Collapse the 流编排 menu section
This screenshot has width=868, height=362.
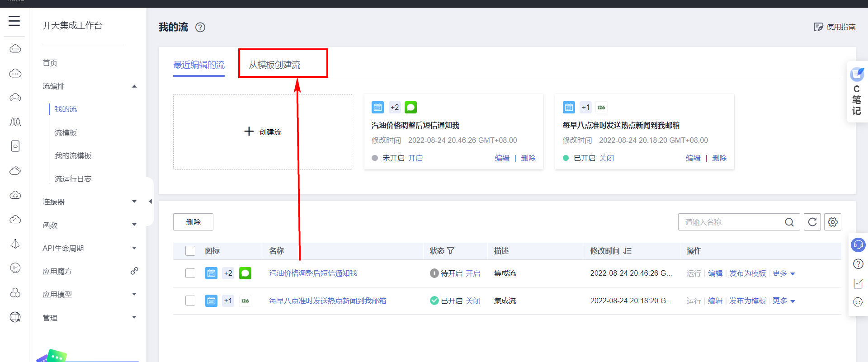click(x=134, y=86)
